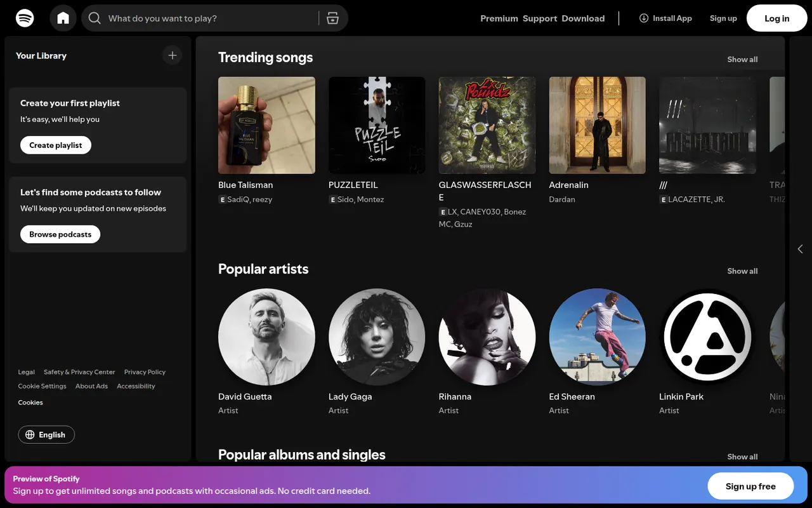The height and width of the screenshot is (508, 812).
Task: Open David Guetta artist photo
Action: [x=266, y=337]
